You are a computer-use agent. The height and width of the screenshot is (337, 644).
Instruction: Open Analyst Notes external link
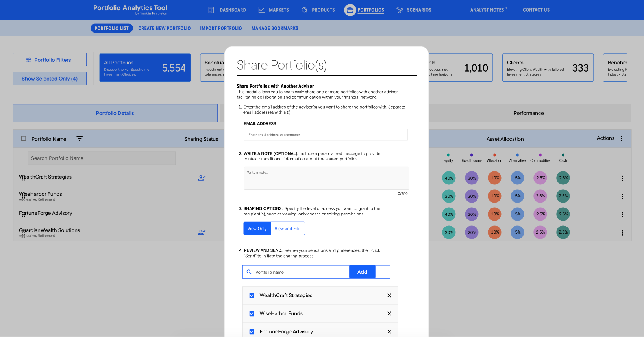489,10
